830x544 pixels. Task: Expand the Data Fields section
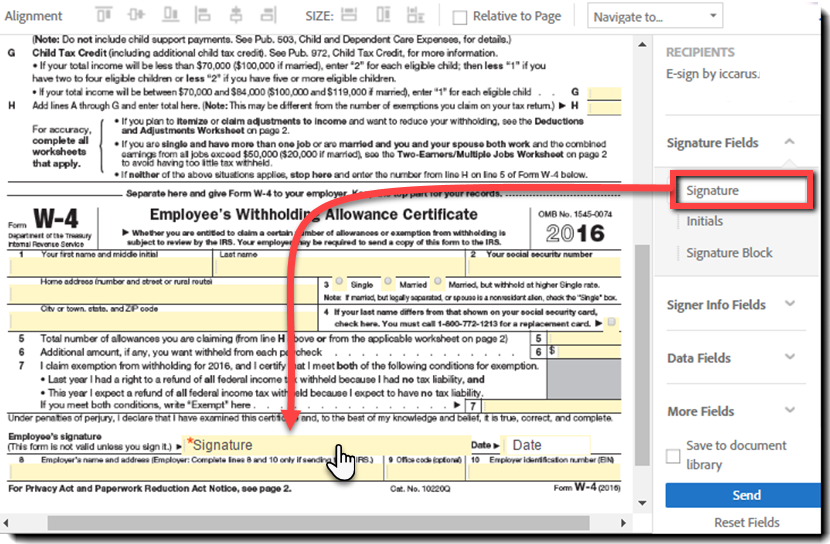[790, 357]
